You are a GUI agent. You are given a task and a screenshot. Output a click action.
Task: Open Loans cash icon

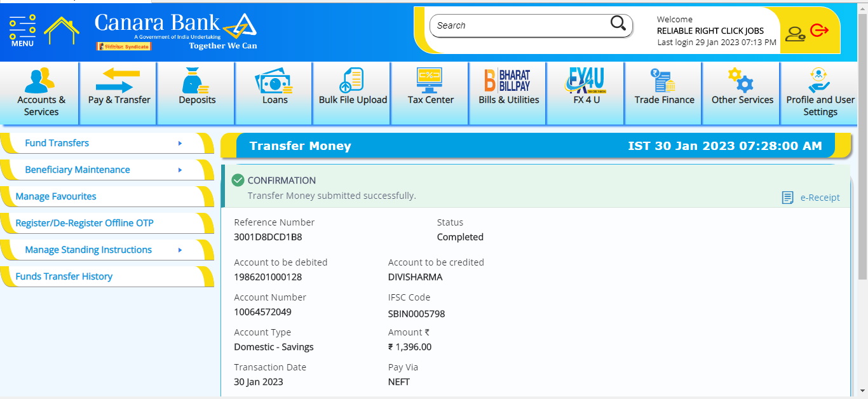[x=274, y=80]
